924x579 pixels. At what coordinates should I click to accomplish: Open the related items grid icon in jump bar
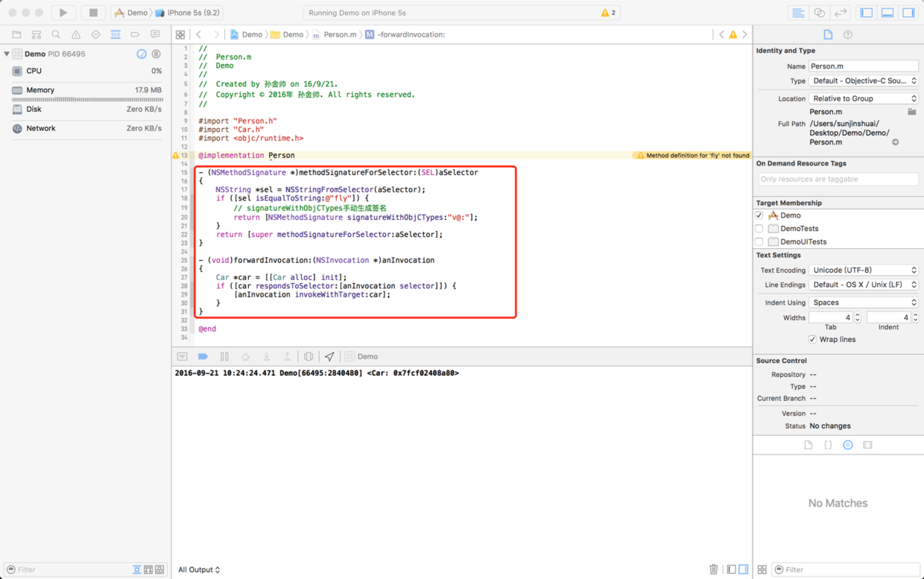coord(180,34)
